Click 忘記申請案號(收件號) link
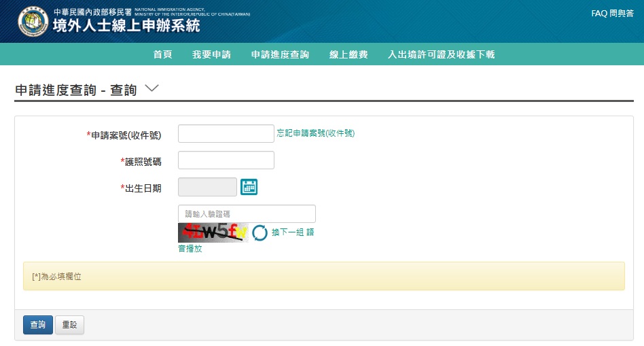Image resolution: width=644 pixels, height=346 pixels. point(315,133)
